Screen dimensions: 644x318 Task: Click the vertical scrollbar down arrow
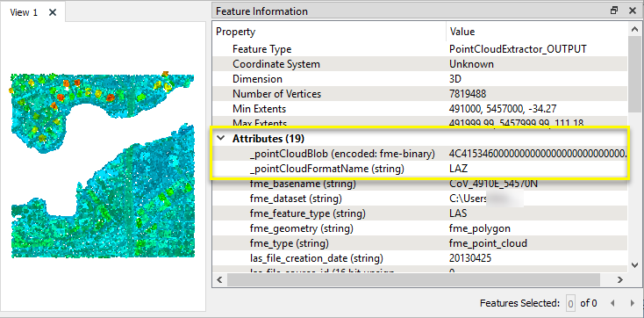pyautogui.click(x=633, y=265)
